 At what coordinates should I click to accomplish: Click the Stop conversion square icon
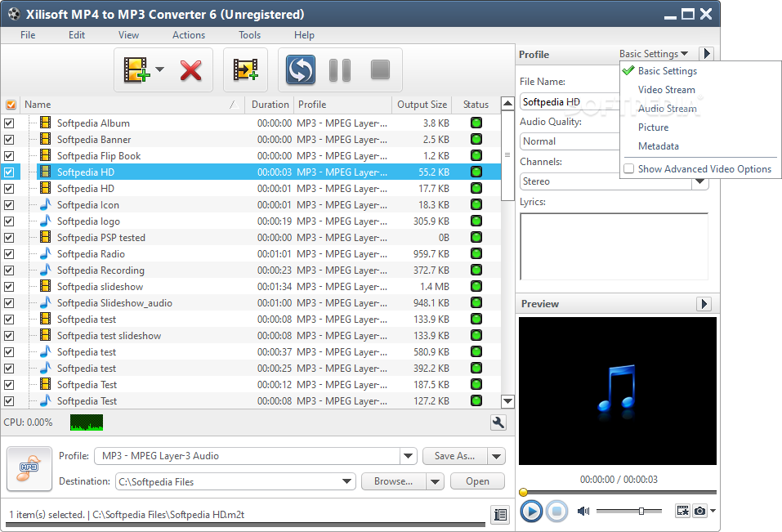coord(380,69)
